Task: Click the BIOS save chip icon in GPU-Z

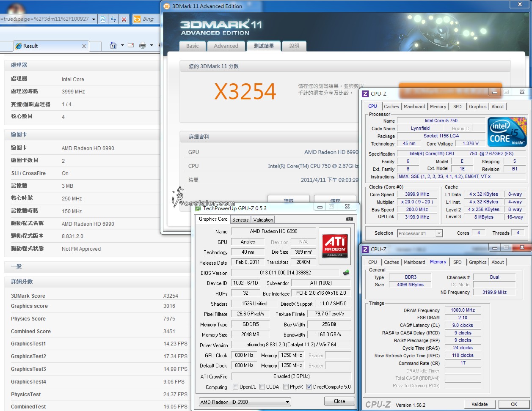Action: [x=346, y=273]
